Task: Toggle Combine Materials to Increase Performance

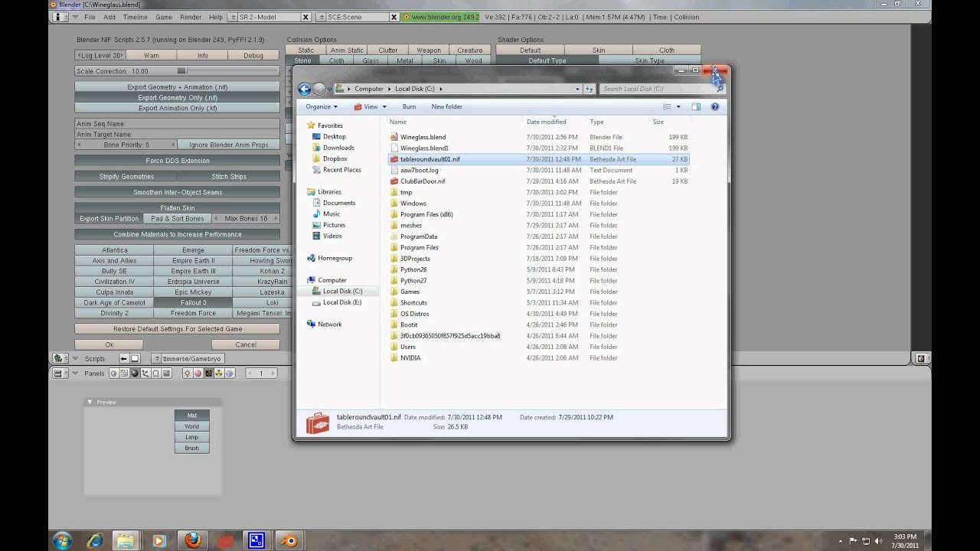Action: point(177,234)
